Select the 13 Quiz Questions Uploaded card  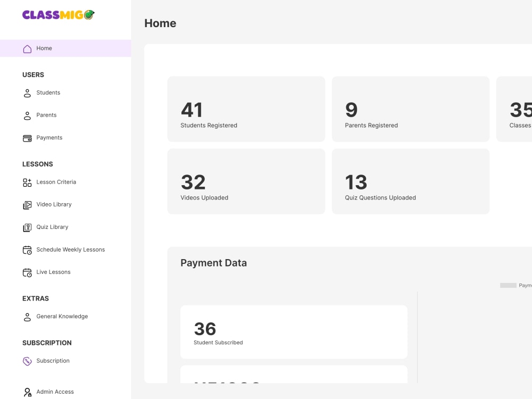click(x=411, y=181)
